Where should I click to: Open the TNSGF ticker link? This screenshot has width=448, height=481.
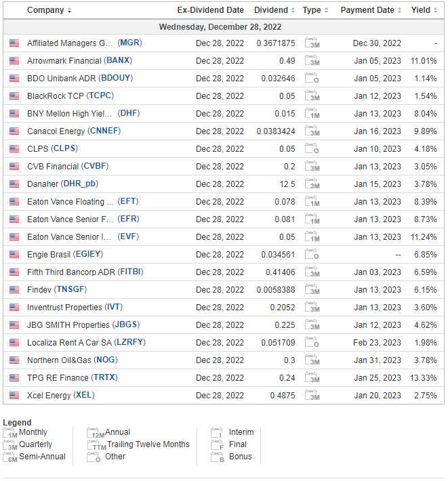pyautogui.click(x=70, y=289)
